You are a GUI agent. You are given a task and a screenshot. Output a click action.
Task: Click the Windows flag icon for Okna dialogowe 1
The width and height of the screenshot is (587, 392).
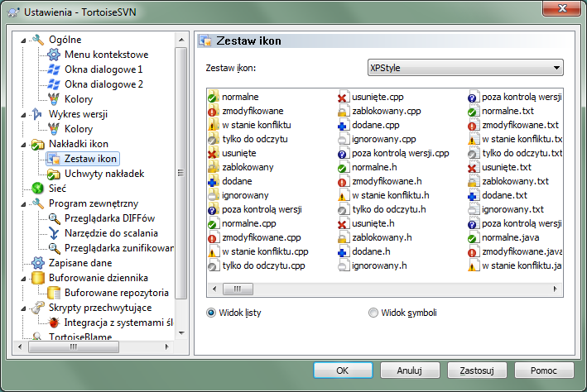coord(54,69)
